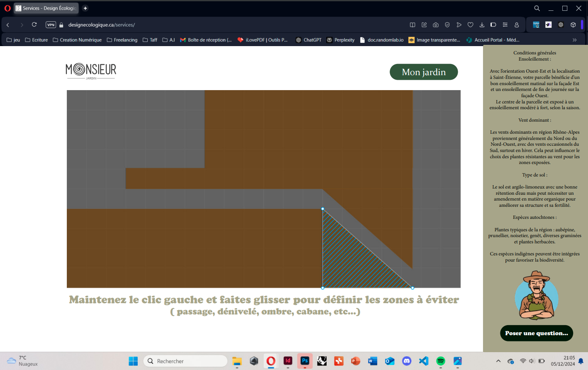This screenshot has width=588, height=370.
Task: Open the extensions cube icon
Action: point(573,25)
